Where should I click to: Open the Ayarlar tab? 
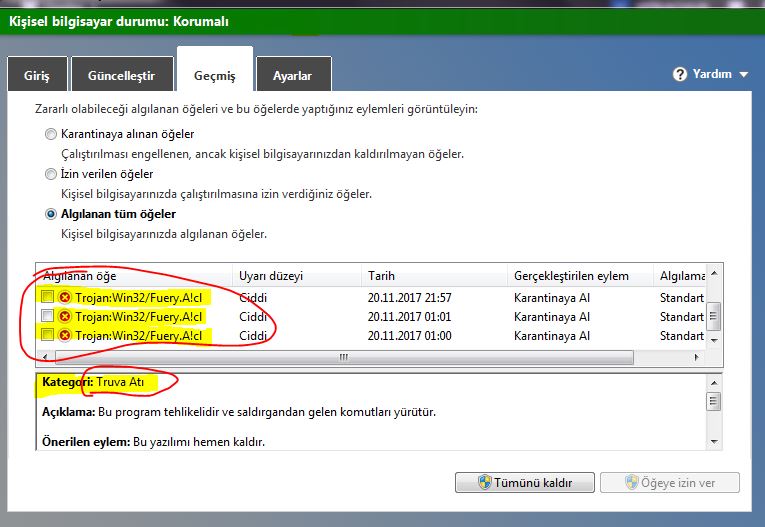[x=292, y=76]
